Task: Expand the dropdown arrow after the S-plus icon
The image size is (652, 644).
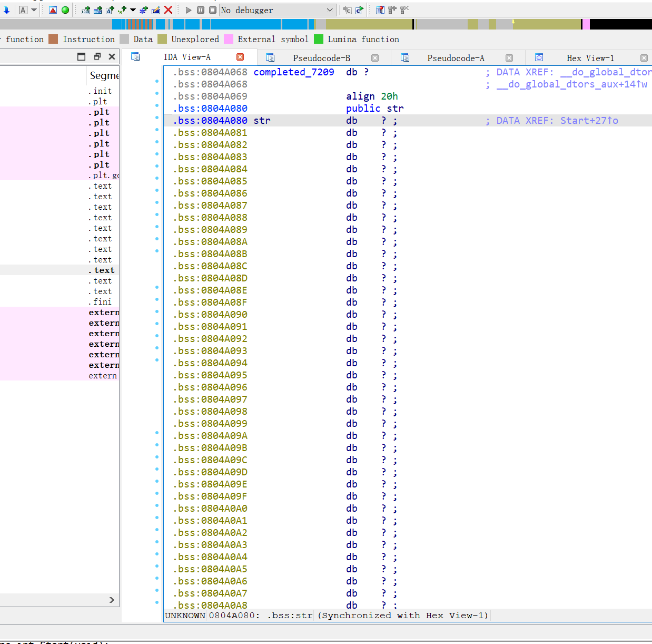Action: click(x=133, y=10)
